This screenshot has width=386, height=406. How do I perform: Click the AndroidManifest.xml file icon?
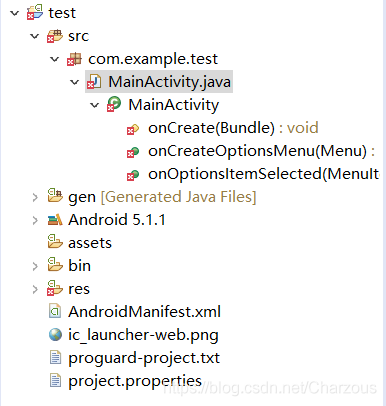55,312
